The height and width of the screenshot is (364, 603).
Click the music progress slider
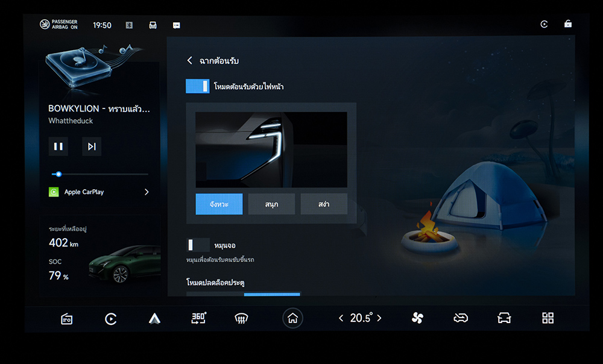tap(99, 174)
